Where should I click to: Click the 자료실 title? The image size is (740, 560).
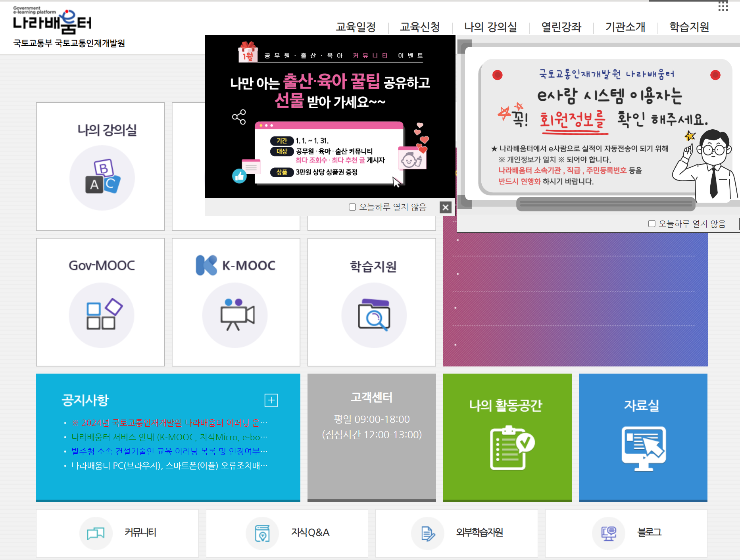tap(642, 405)
